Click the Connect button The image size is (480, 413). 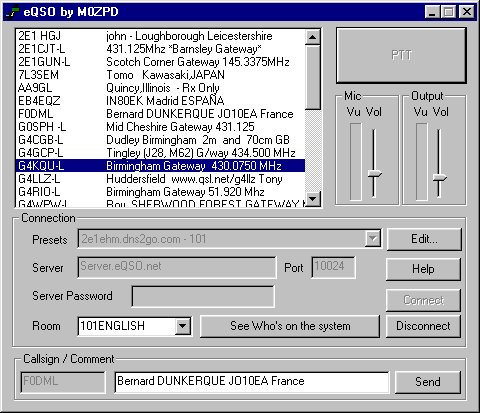point(423,300)
